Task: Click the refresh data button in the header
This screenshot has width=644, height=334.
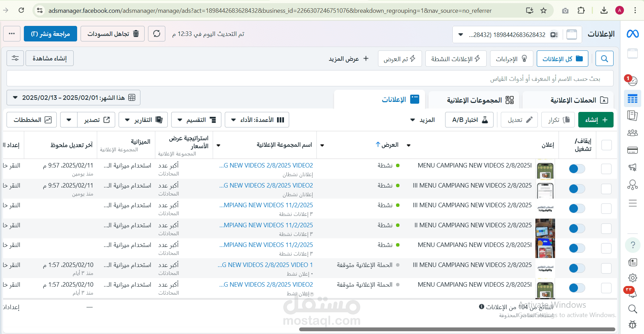Action: [x=157, y=34]
